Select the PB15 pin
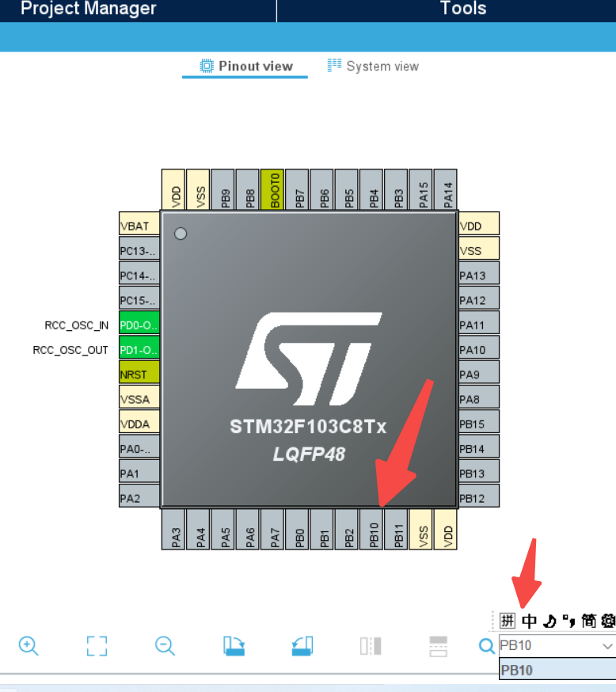Viewport: 616px width, 692px height. (479, 421)
